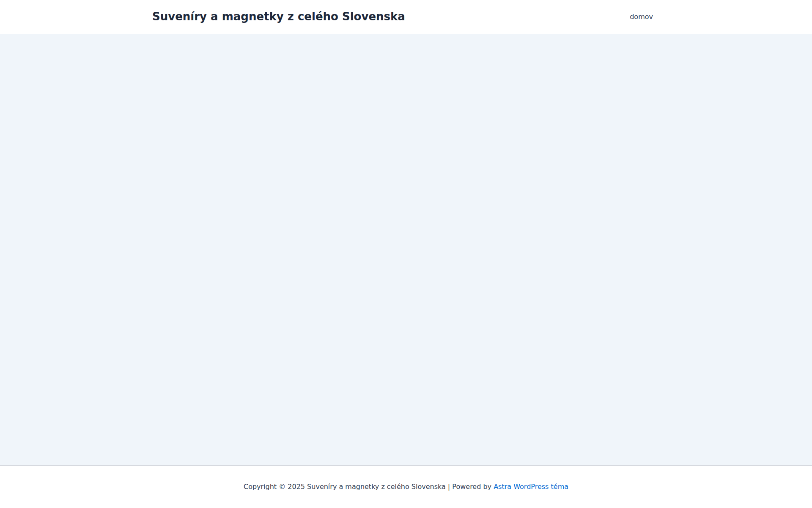The width and height of the screenshot is (812, 508).
Task: Click the footer copyright text area
Action: 345,486
